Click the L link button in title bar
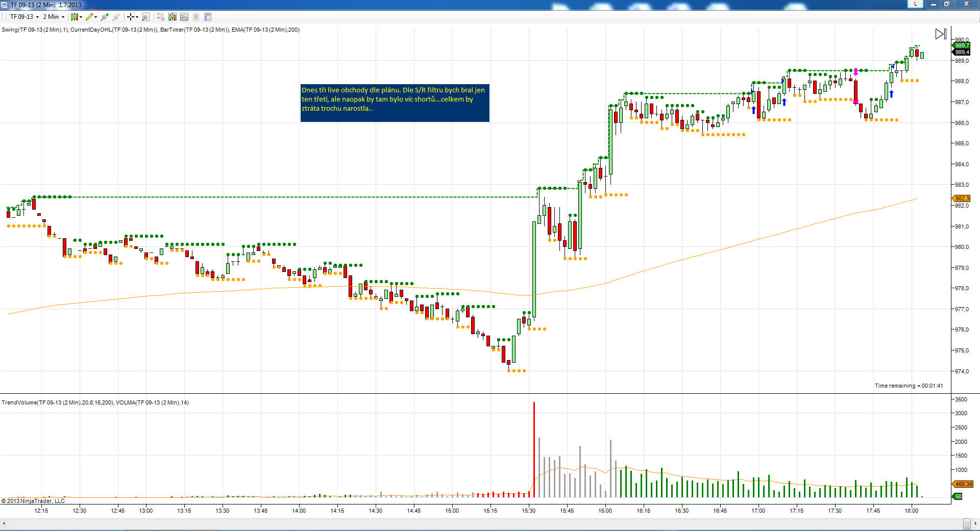980x531 pixels. [x=916, y=4]
